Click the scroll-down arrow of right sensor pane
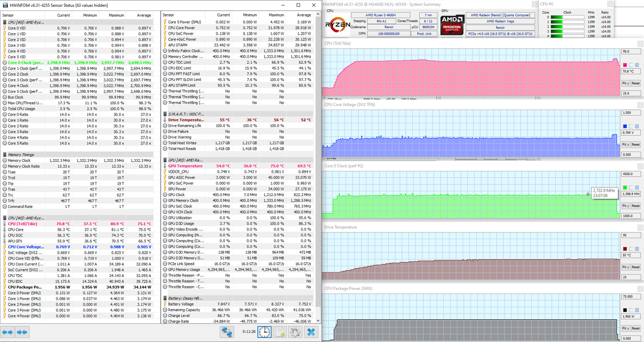 [318, 320]
